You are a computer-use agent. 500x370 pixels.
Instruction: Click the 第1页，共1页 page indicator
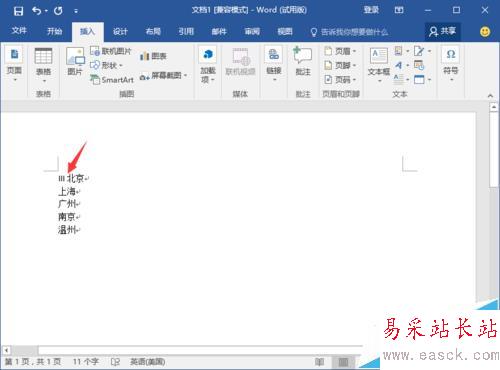click(x=33, y=362)
